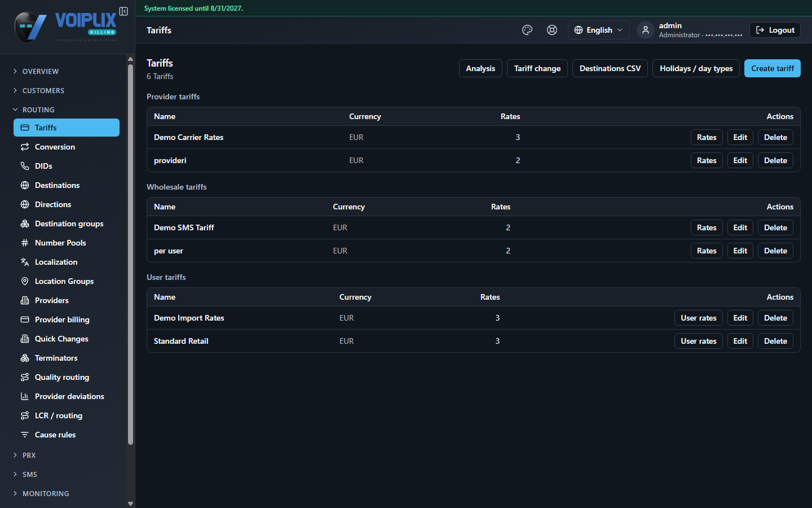The width and height of the screenshot is (812, 508).
Task: Click the Localization translate icon
Action: coord(25,262)
